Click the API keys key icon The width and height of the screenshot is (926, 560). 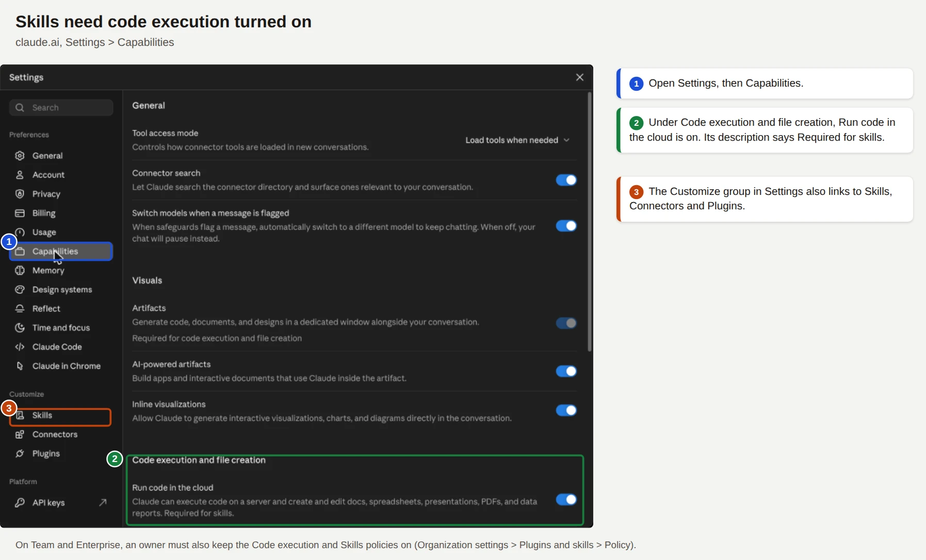20,502
